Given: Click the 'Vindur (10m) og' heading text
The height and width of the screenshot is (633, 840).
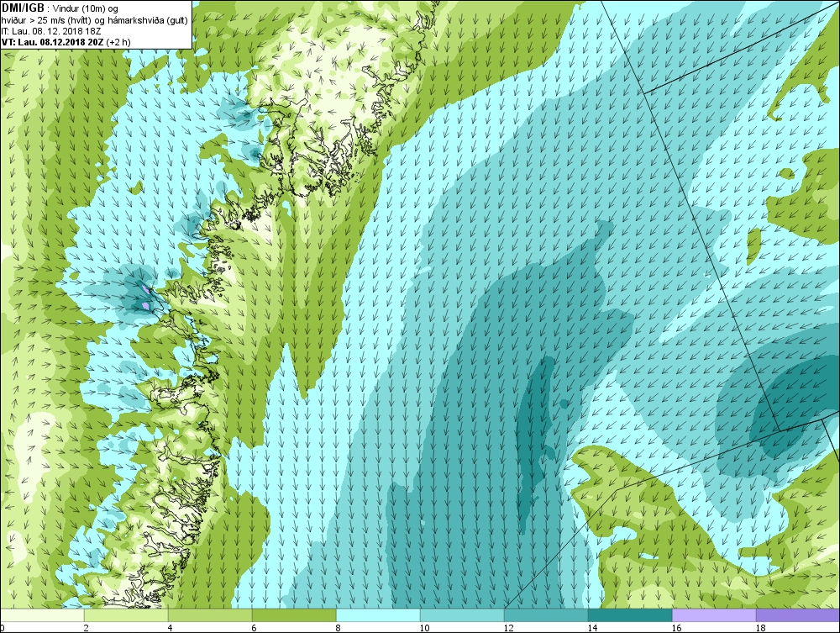Looking at the screenshot, I should pyautogui.click(x=87, y=8).
